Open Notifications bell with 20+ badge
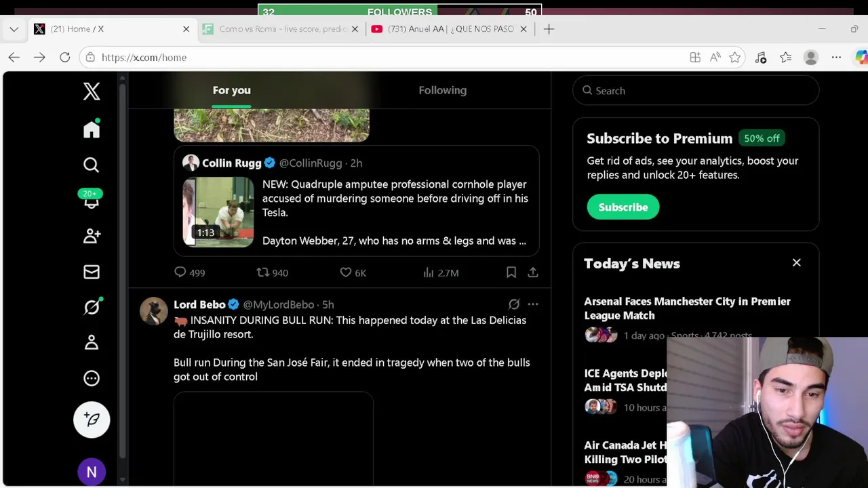The image size is (868, 488). pyautogui.click(x=91, y=200)
